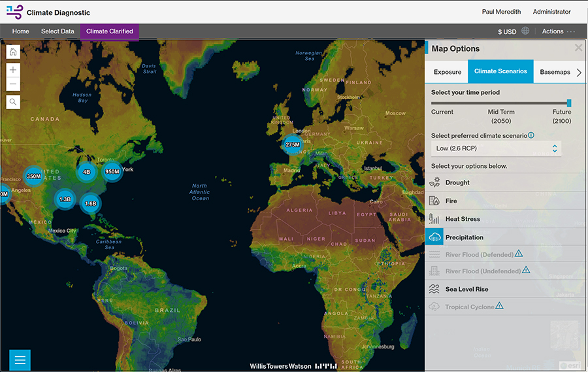
Task: Open the Select Data menu item
Action: [x=57, y=31]
